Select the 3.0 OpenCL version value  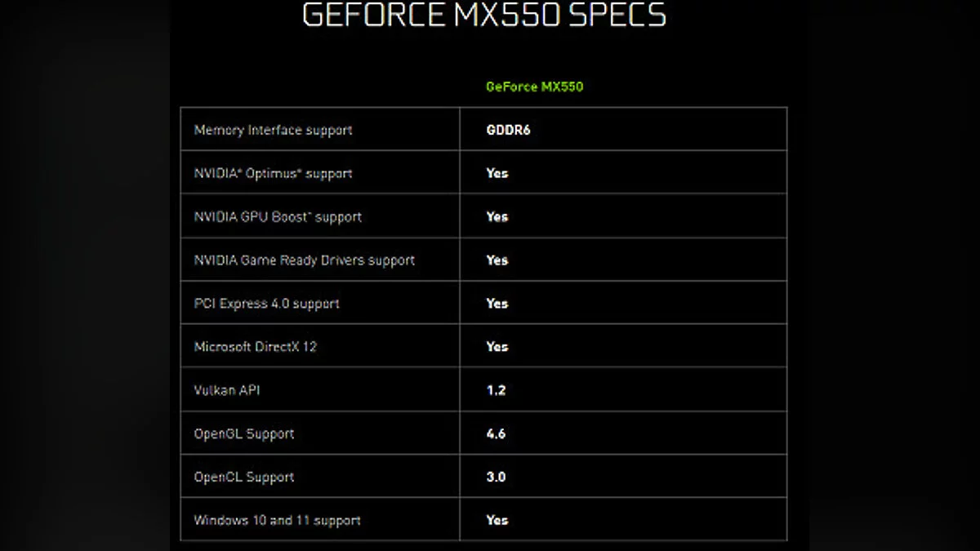click(x=496, y=477)
